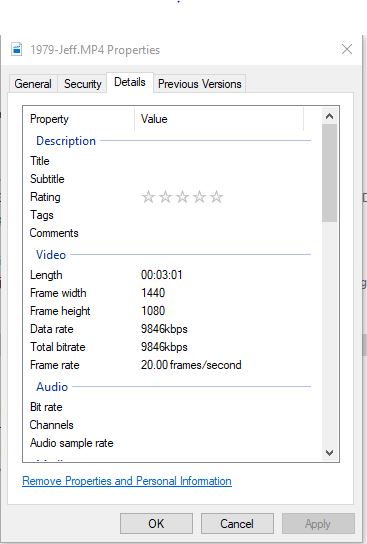The height and width of the screenshot is (544, 367).
Task: Click the Length property label
Action: point(46,275)
